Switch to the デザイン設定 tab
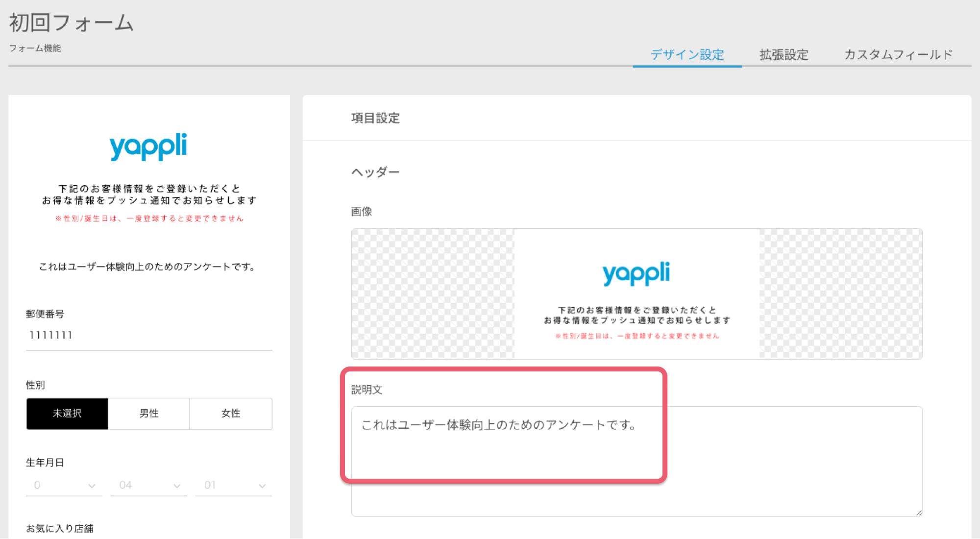The image size is (980, 539). tap(687, 54)
